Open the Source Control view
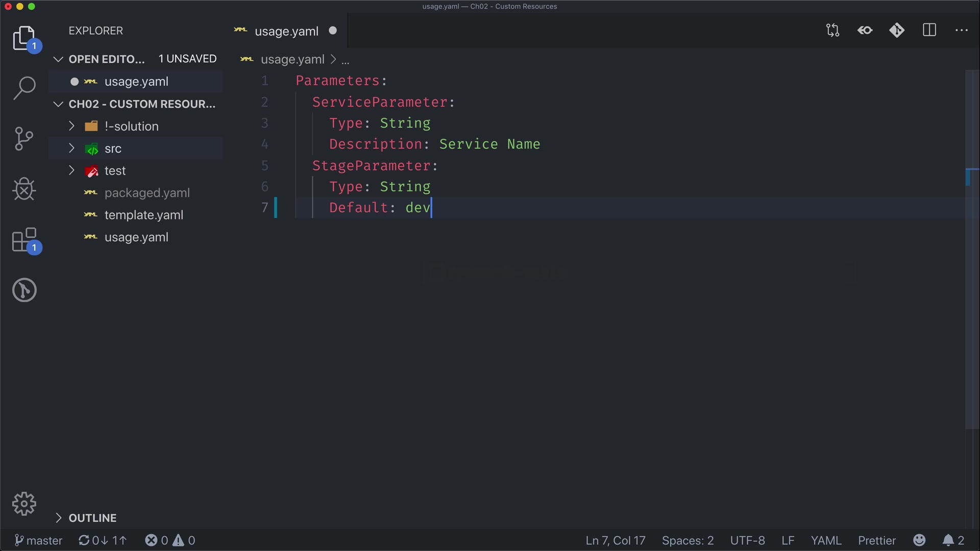 (24, 138)
